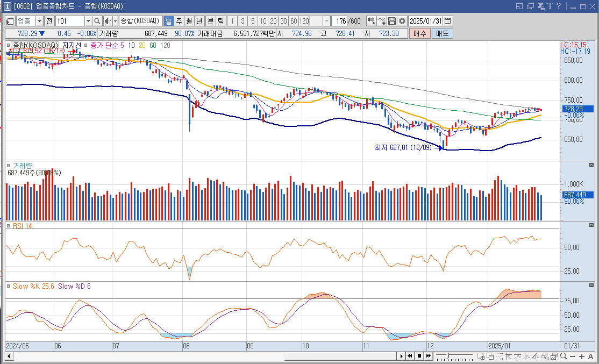This screenshot has height=364, width=599.
Task: Switch chart to 주 (weekly) period
Action: coord(179,21)
